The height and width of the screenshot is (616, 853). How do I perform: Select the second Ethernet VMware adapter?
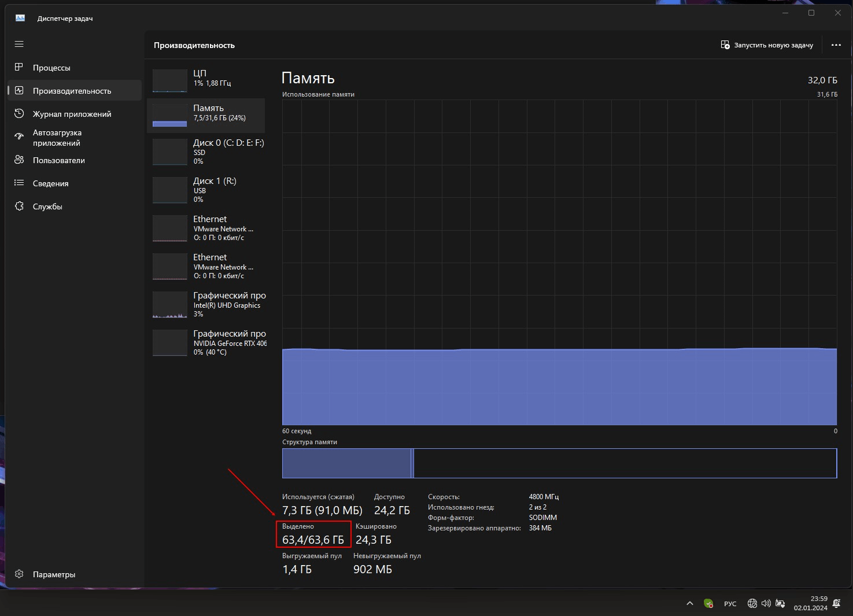point(206,266)
